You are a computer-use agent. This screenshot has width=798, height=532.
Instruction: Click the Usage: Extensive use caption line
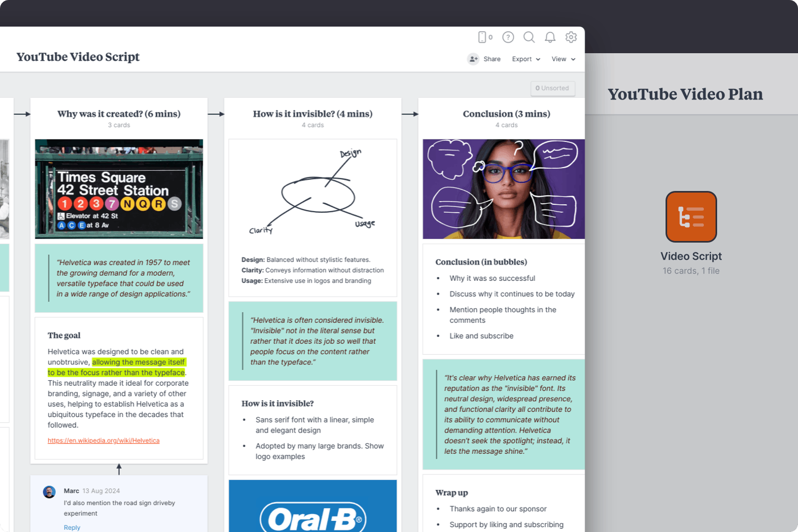tap(306, 281)
